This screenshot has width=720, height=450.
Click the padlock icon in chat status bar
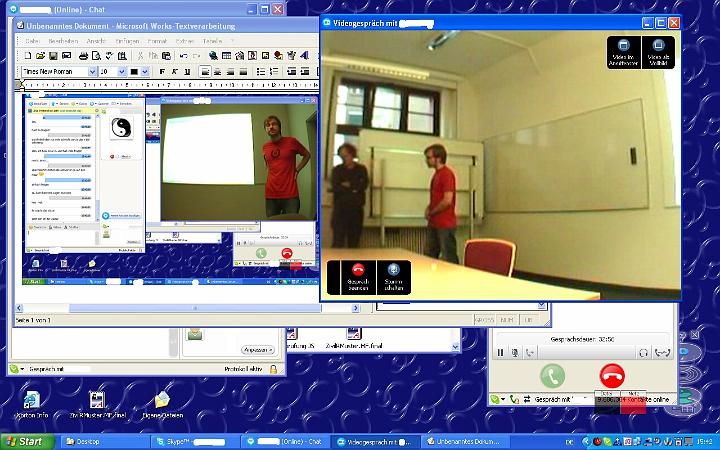pos(273,369)
